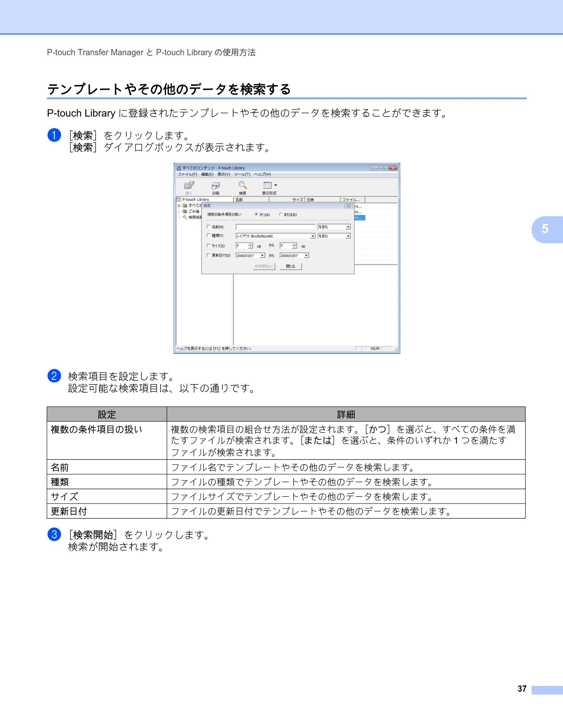Click the NUM status bar indicator
This screenshot has width=563, height=728.
[376, 349]
